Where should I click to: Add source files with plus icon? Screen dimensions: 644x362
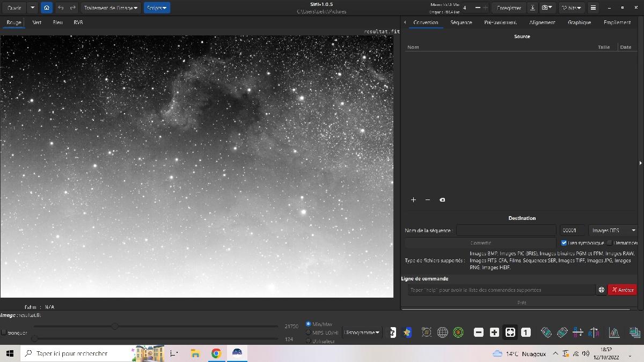pos(413,200)
